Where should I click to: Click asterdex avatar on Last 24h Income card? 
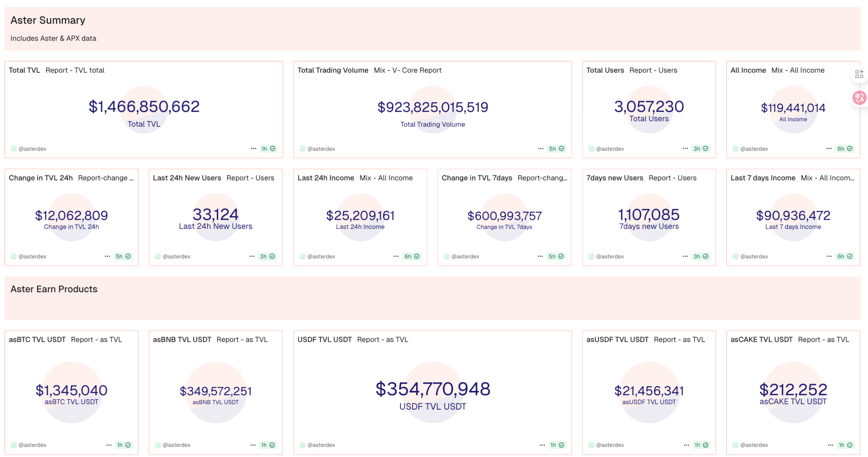[x=302, y=256]
